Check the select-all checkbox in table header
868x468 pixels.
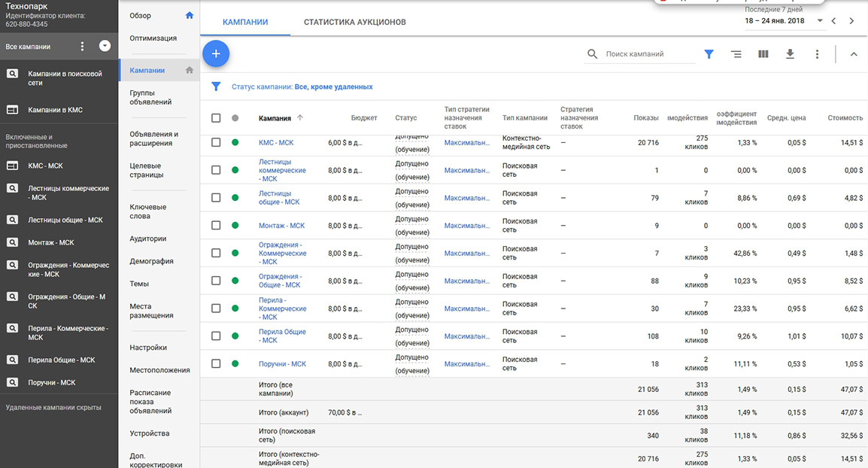(x=216, y=118)
